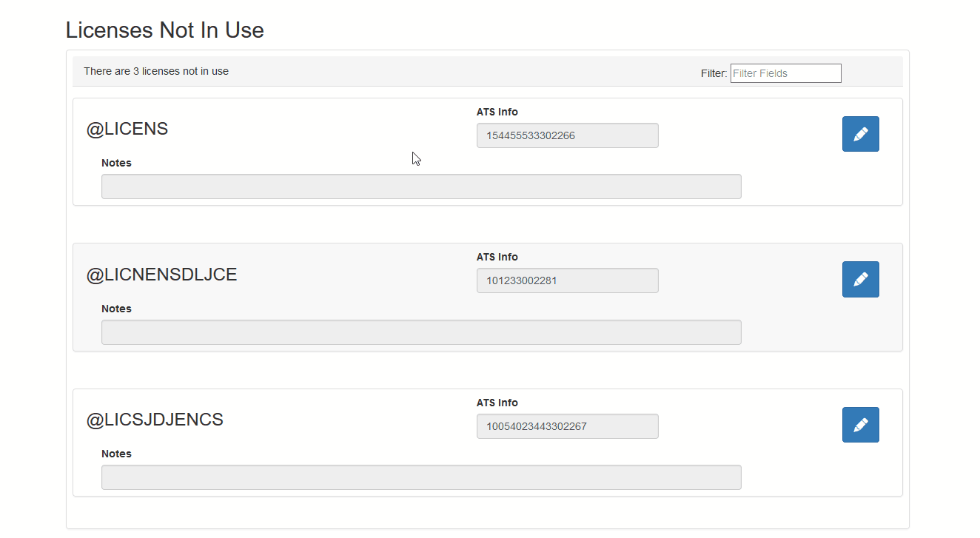
Task: Click the ATS Info label on the first license card
Action: click(497, 112)
